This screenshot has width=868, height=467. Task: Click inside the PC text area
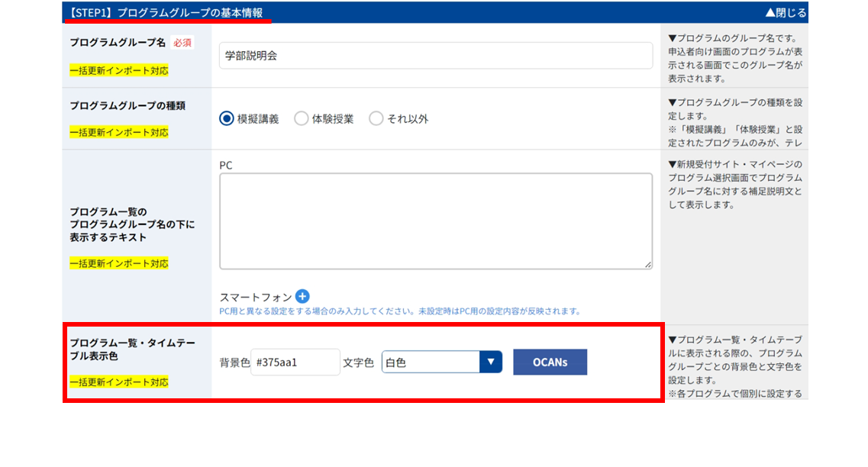click(x=436, y=221)
